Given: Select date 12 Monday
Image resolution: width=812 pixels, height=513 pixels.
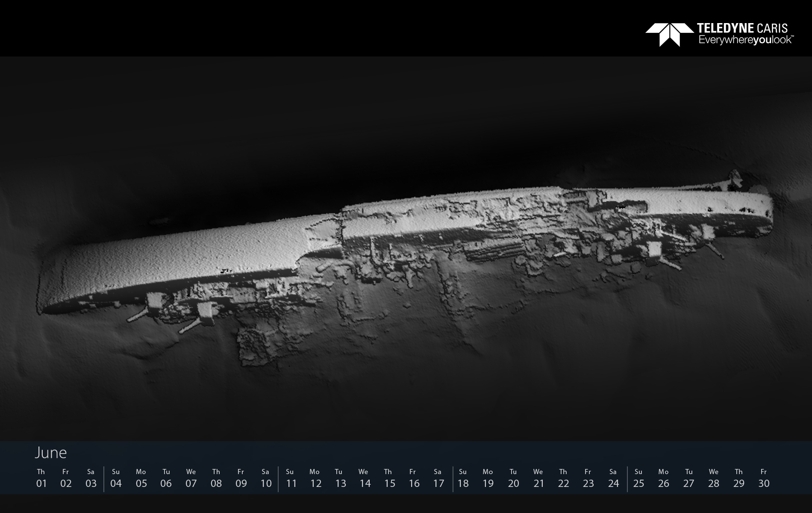Looking at the screenshot, I should [315, 478].
